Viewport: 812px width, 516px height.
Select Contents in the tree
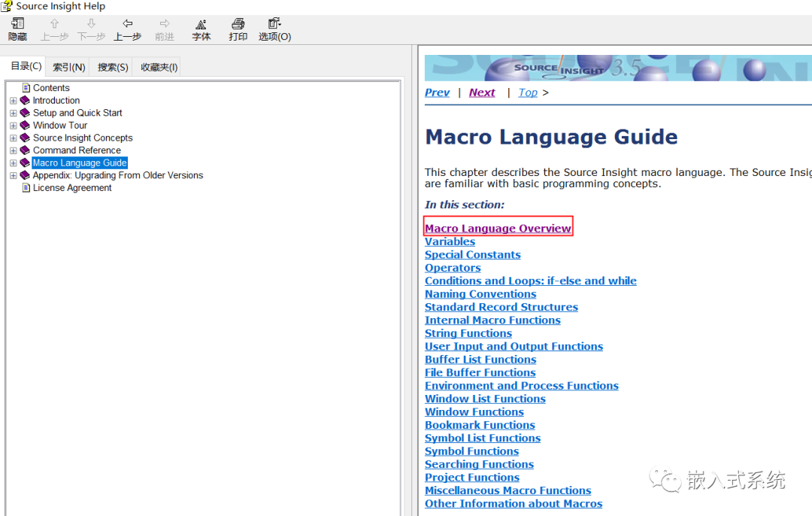tap(51, 88)
